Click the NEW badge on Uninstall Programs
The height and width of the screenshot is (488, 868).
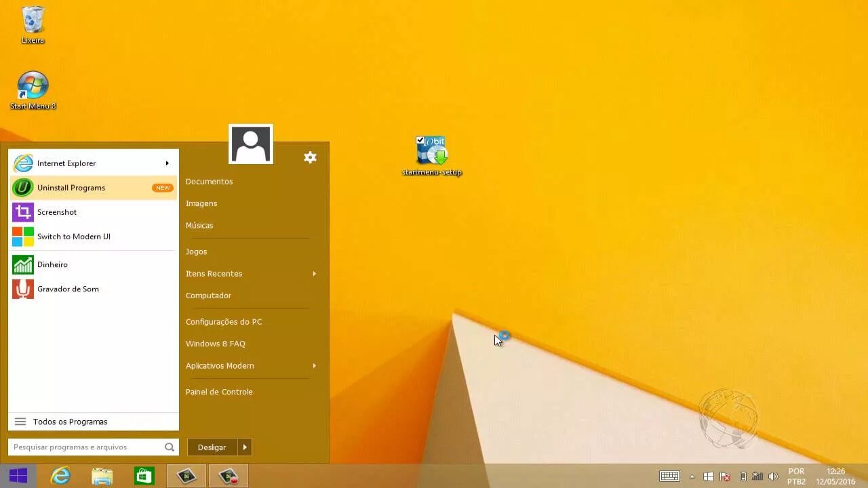163,188
